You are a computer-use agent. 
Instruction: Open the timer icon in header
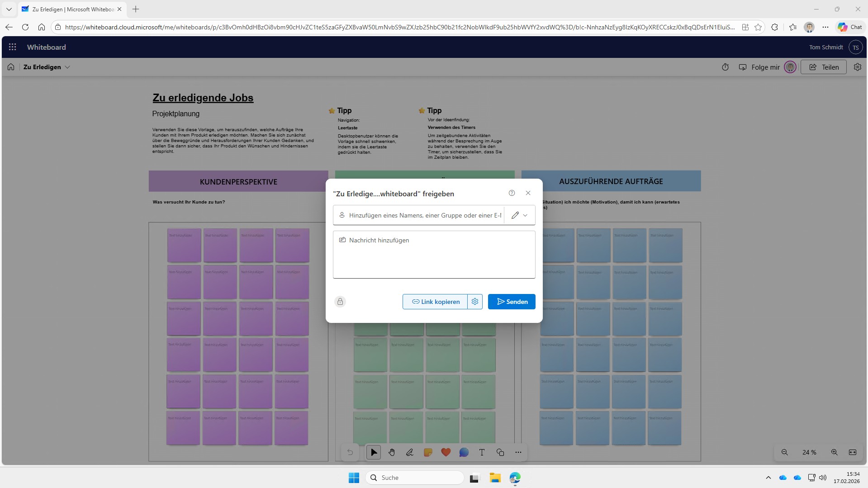tap(725, 67)
